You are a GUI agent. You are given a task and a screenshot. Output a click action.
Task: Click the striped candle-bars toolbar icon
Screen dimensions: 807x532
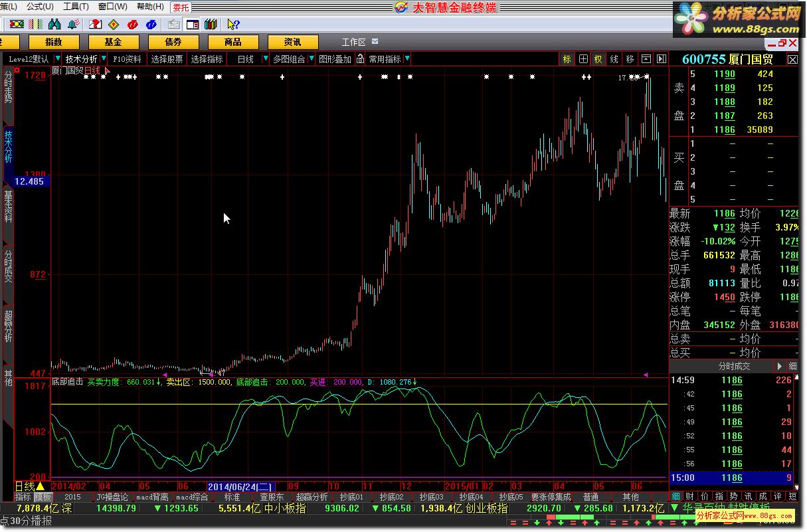point(35,25)
